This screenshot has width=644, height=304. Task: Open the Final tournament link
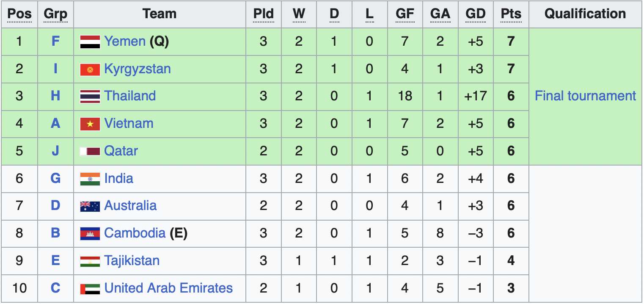(585, 96)
